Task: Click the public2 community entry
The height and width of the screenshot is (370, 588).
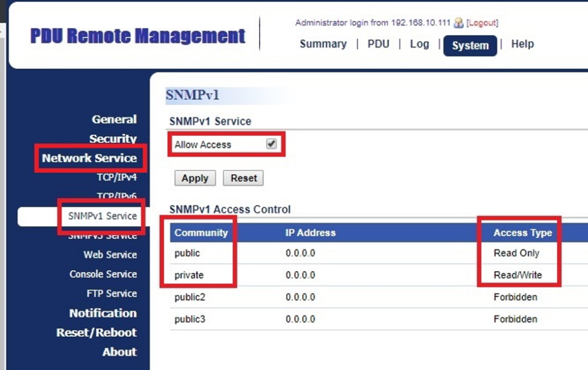Action: click(x=189, y=297)
